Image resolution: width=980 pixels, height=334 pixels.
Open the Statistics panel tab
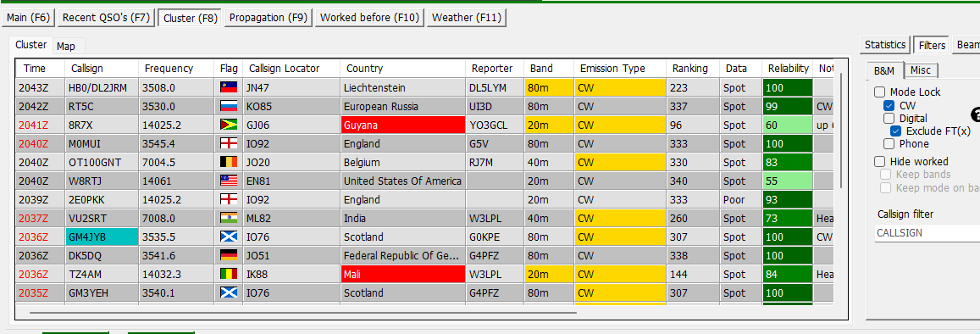click(885, 45)
